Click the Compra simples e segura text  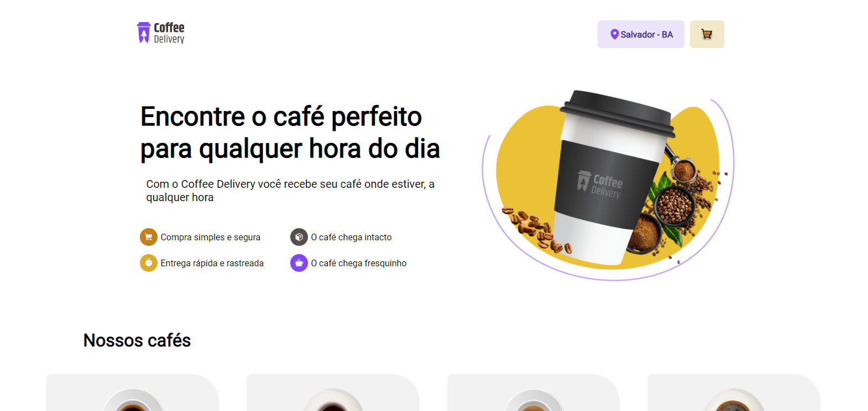pyautogui.click(x=211, y=237)
